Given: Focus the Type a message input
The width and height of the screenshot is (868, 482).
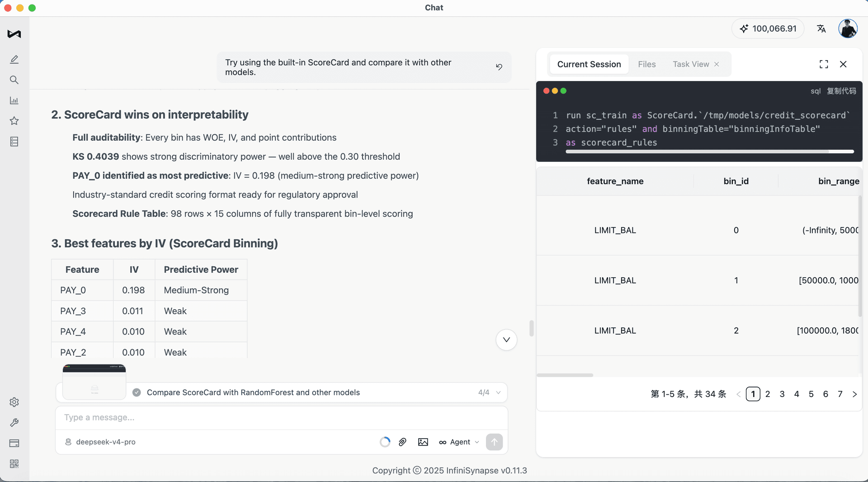Looking at the screenshot, I should pos(281,417).
